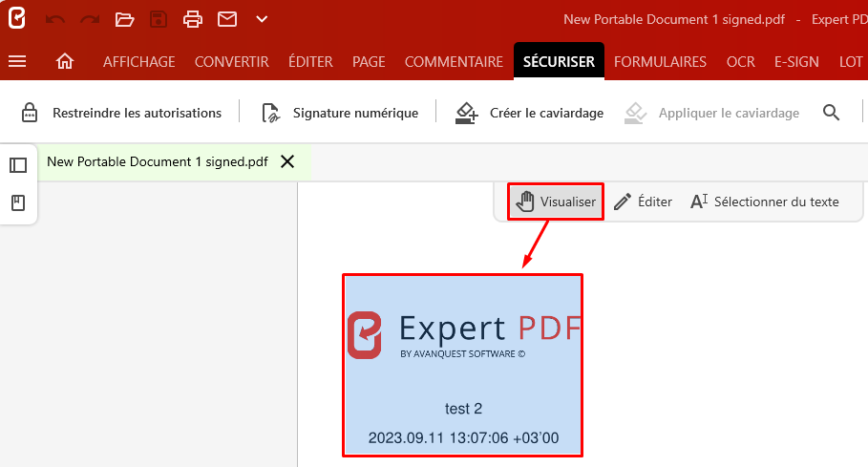Screen dimensions: 868x467
Task: Click the redaction marker plus icon
Action: point(467,113)
